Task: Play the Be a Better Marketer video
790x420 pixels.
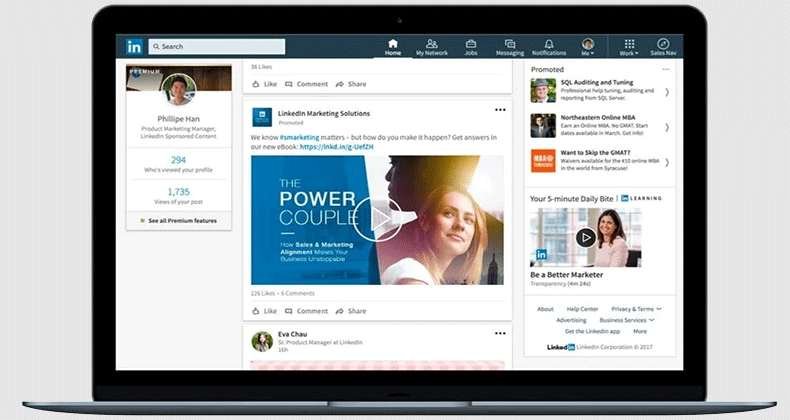Action: pyautogui.click(x=585, y=237)
